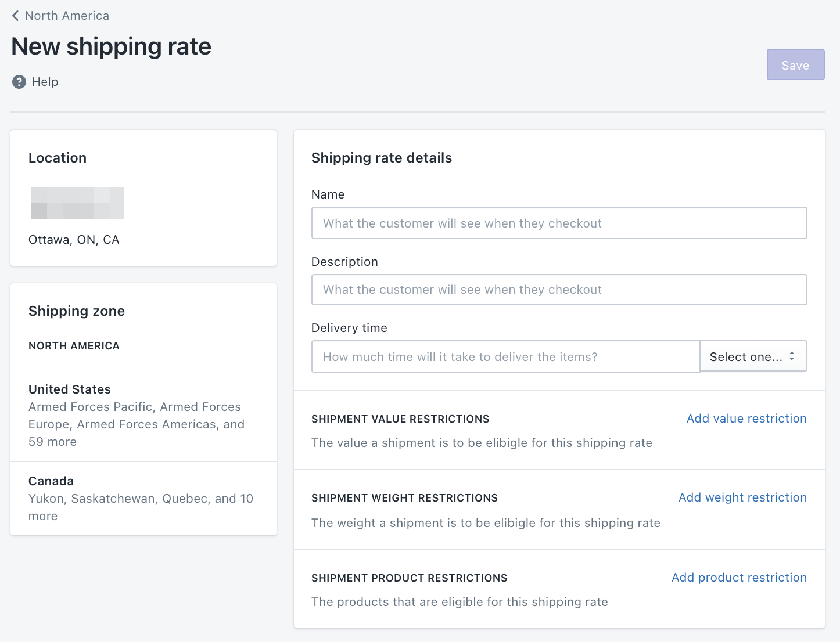Click the Armed Forces Pacific regions description
The width and height of the screenshot is (840, 642).
(x=137, y=424)
